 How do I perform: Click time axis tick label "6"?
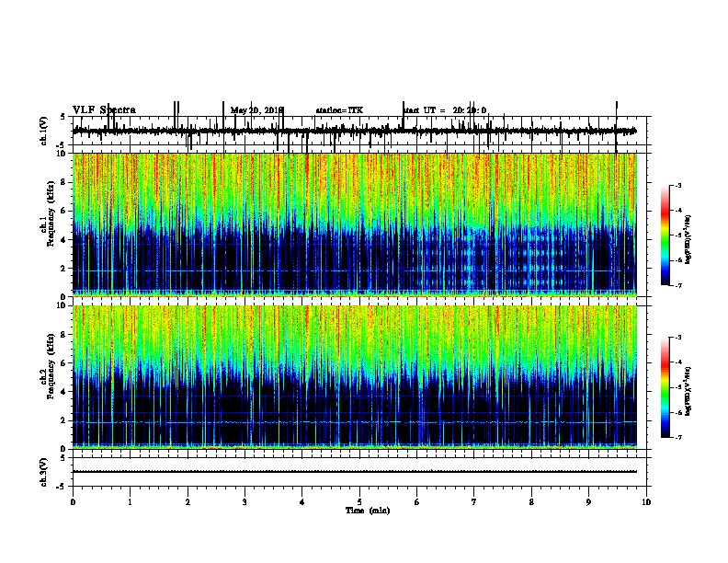pos(417,502)
